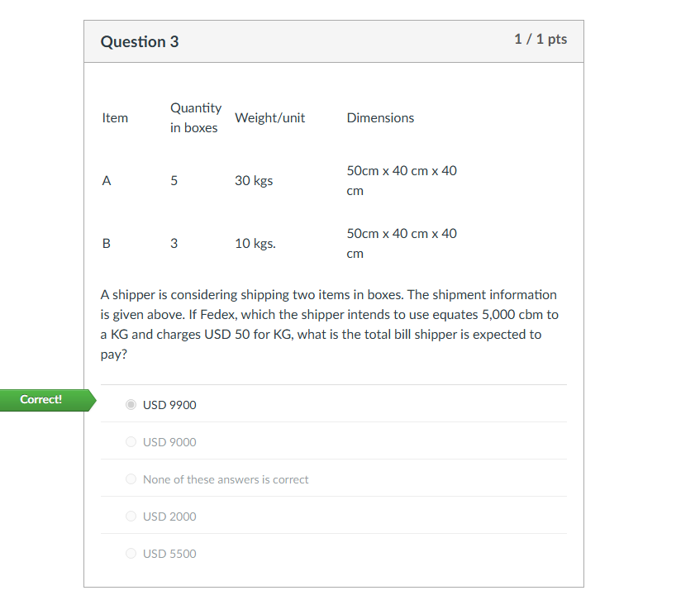Screen dimensions: 700x600
Task: Pick the USD 5500 radio button
Action: coord(131,553)
